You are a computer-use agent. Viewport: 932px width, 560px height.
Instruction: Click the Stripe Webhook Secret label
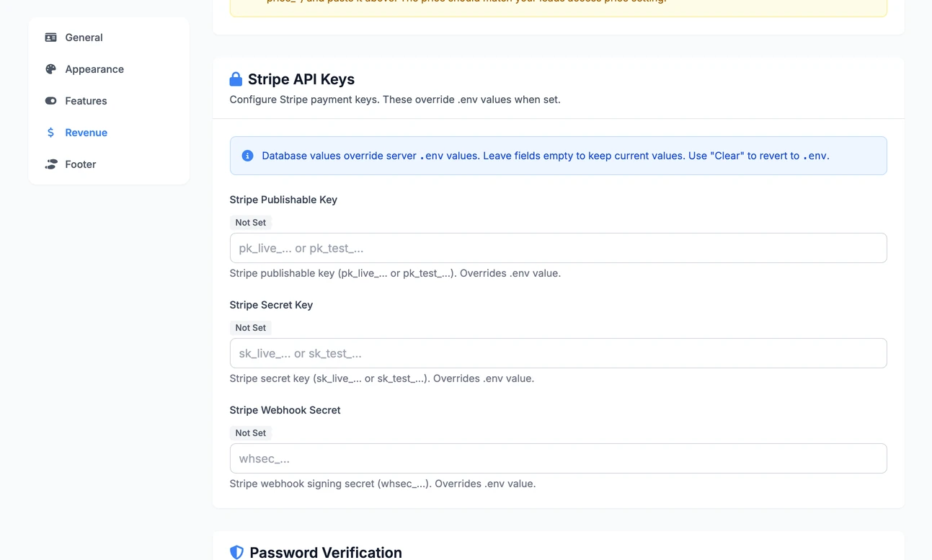285,410
